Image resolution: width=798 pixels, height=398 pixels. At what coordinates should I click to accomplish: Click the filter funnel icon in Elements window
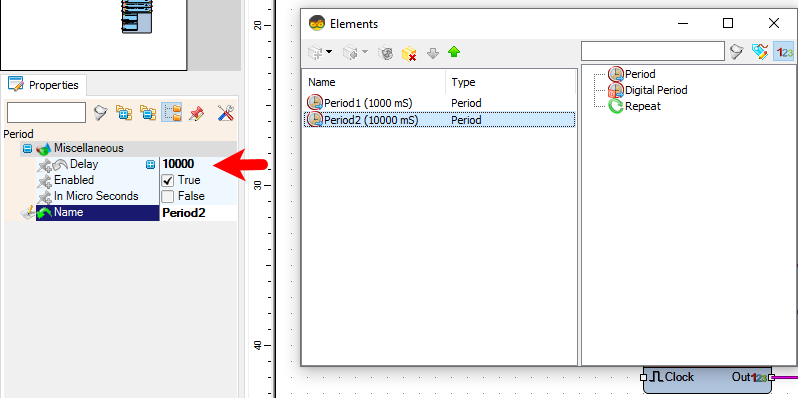(x=736, y=51)
